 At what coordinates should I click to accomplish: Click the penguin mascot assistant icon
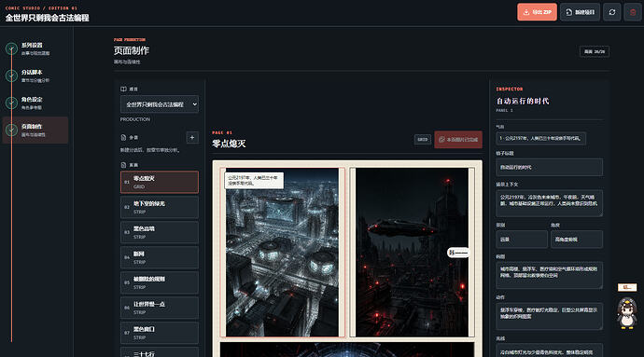pyautogui.click(x=627, y=313)
